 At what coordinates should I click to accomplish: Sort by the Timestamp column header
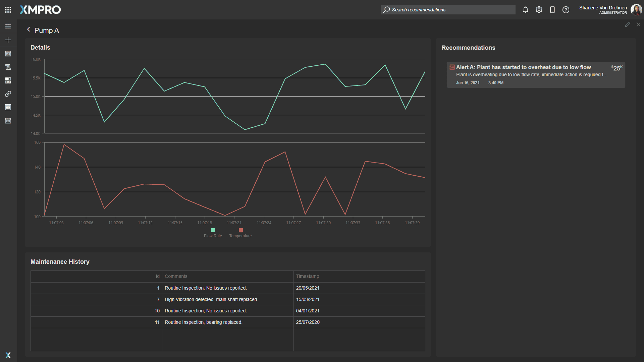308,276
